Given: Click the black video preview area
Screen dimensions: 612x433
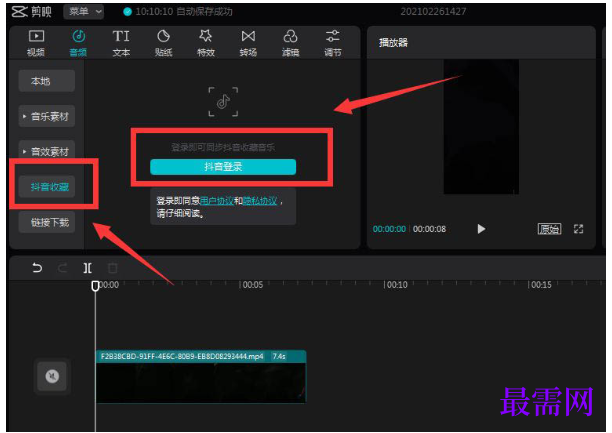Looking at the screenshot, I should pos(481,127).
